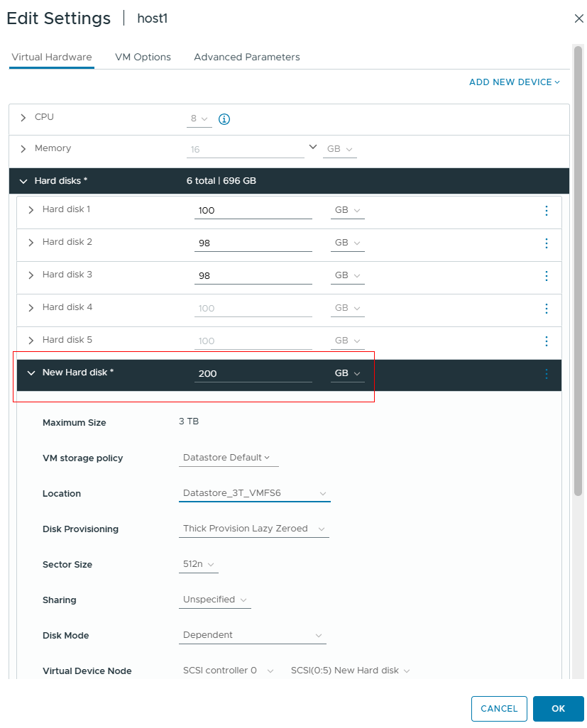Click ADD NEW DEVICE
587x728 pixels.
click(x=514, y=82)
